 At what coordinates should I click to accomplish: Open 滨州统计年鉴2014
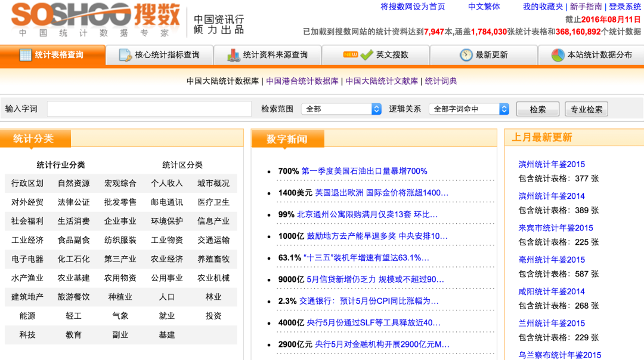click(x=551, y=196)
